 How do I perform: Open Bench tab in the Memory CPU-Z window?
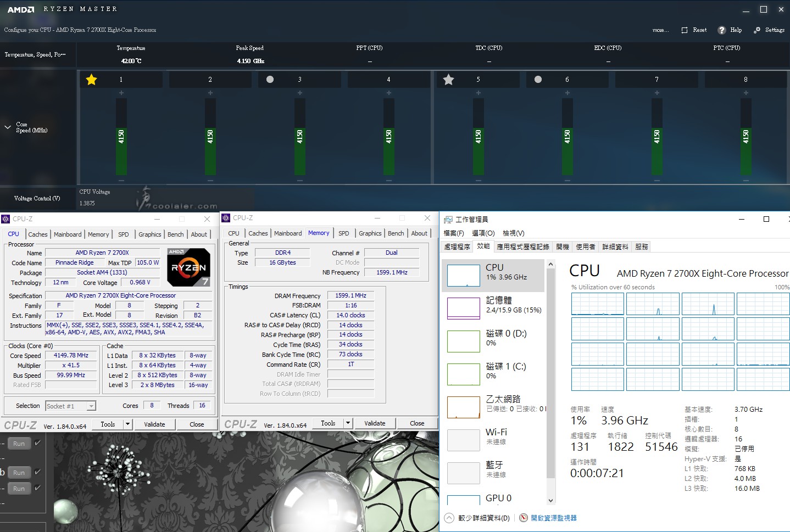point(396,233)
